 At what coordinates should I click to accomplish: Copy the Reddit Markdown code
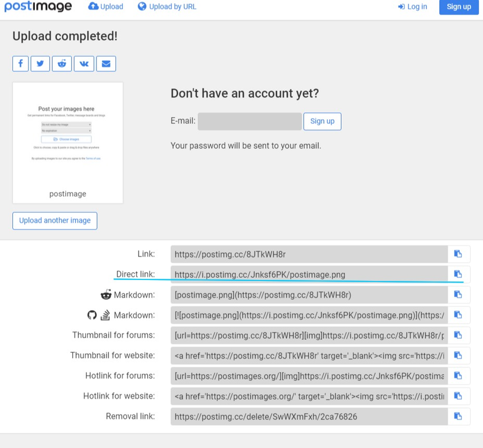pyautogui.click(x=458, y=295)
